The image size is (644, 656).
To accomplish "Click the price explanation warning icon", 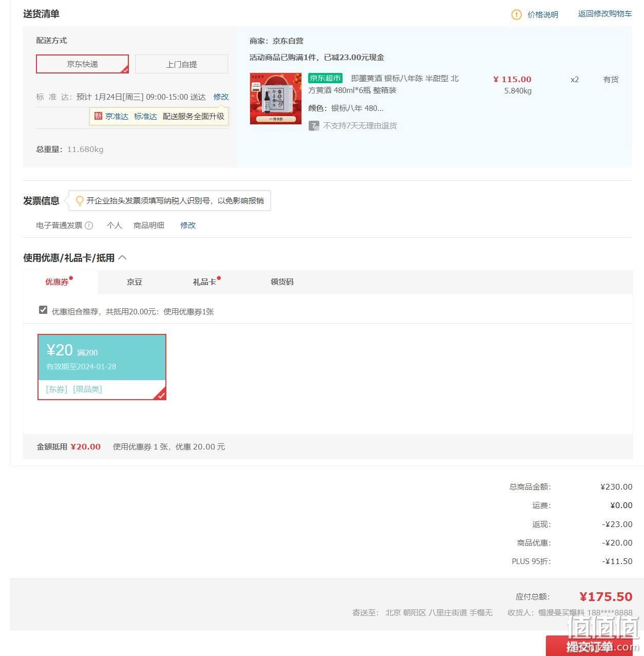I will pos(517,14).
